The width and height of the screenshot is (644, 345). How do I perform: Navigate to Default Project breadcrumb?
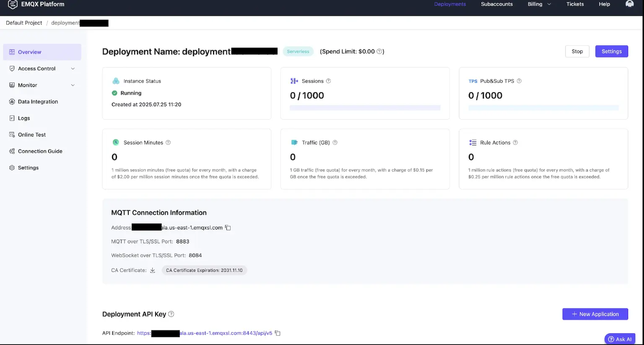[x=24, y=23]
